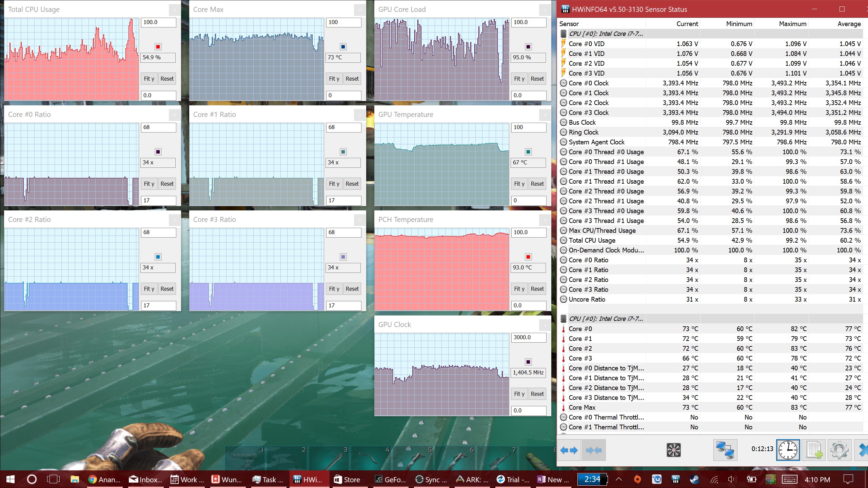Screen dimensions: 868x488
Task: Open Windows Start menu
Action: click(10, 479)
